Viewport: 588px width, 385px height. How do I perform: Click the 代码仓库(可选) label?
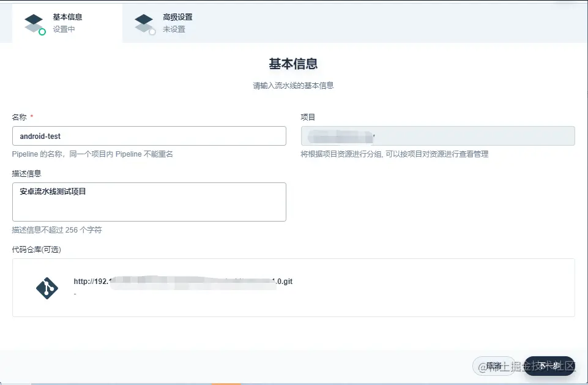(36, 250)
